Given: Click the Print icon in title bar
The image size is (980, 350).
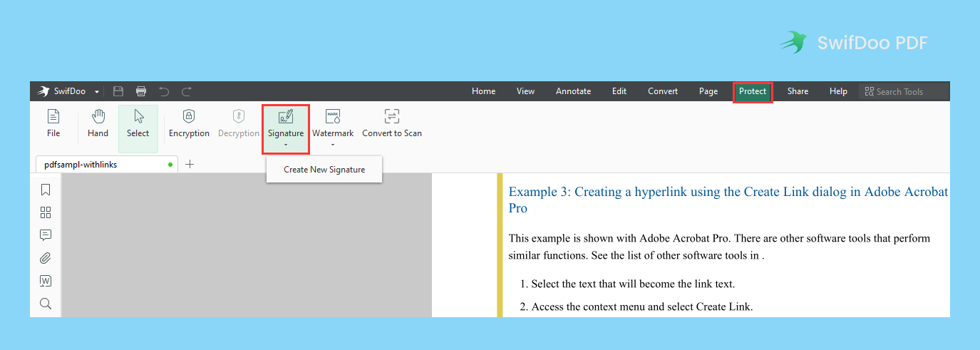Looking at the screenshot, I should (x=141, y=91).
